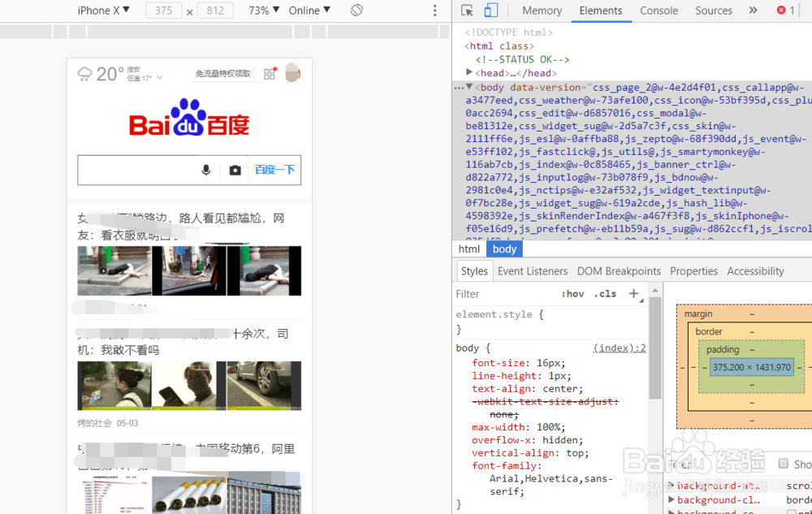This screenshot has width=812, height=514.
Task: Toggle the .cls class editor button
Action: [605, 294]
